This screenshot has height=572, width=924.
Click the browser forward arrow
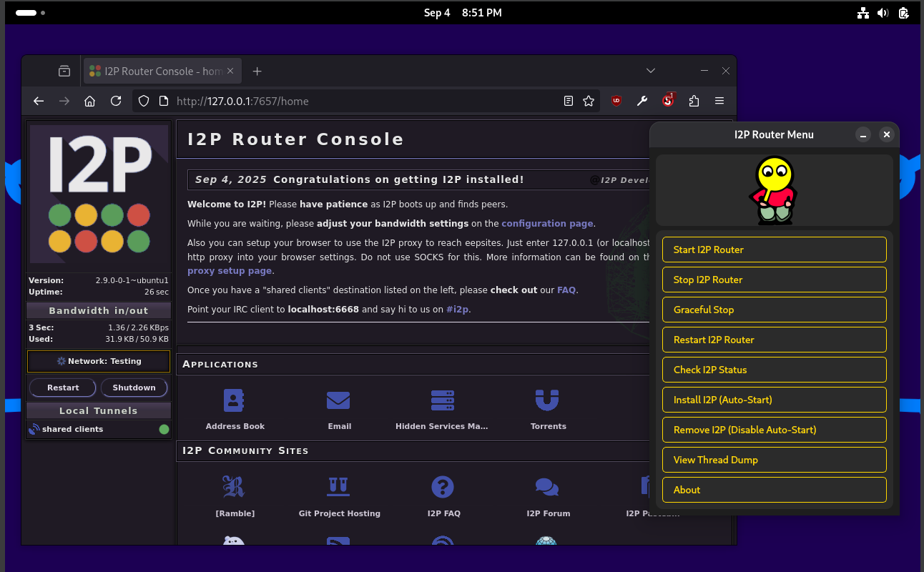point(64,101)
